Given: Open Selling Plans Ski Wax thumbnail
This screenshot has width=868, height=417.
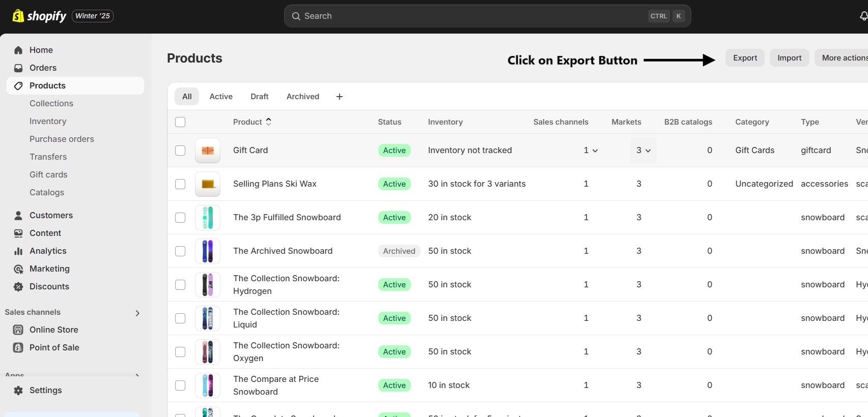Looking at the screenshot, I should click(x=208, y=184).
